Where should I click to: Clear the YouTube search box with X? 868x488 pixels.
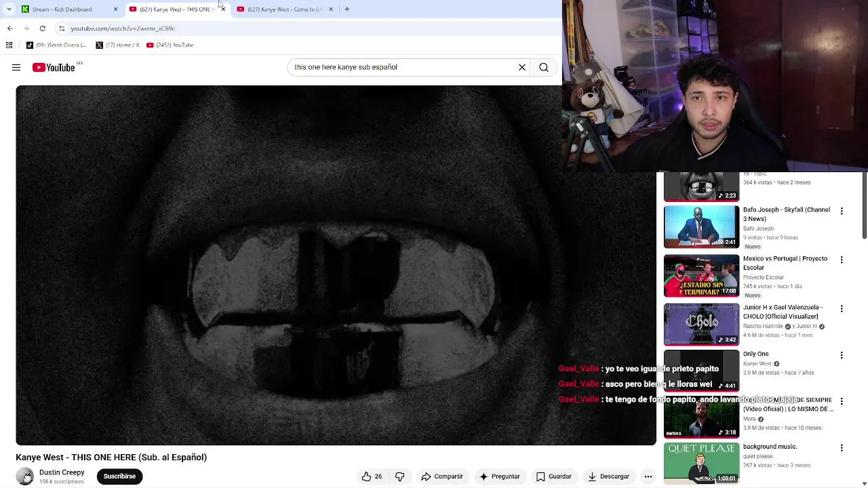[522, 67]
